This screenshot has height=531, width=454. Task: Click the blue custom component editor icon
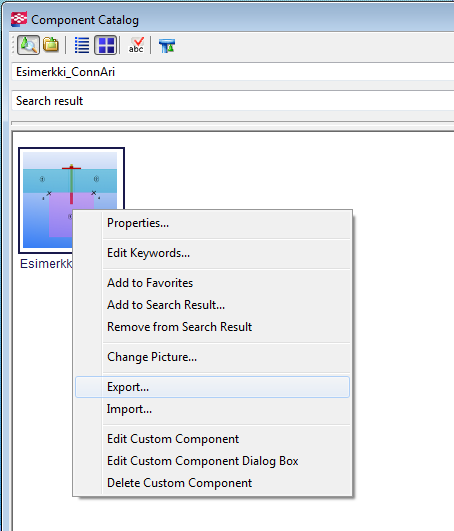click(x=167, y=45)
